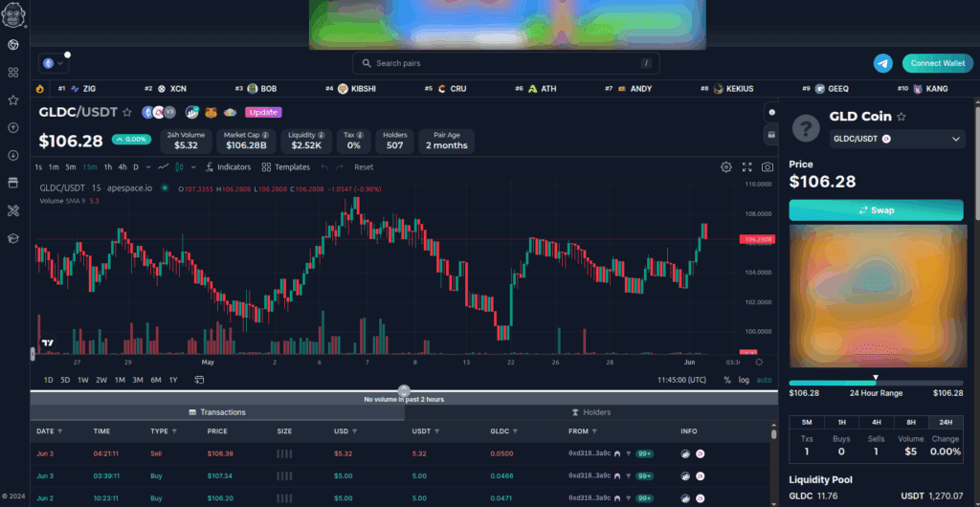
Task: Click the line chart style icon
Action: coord(163,166)
